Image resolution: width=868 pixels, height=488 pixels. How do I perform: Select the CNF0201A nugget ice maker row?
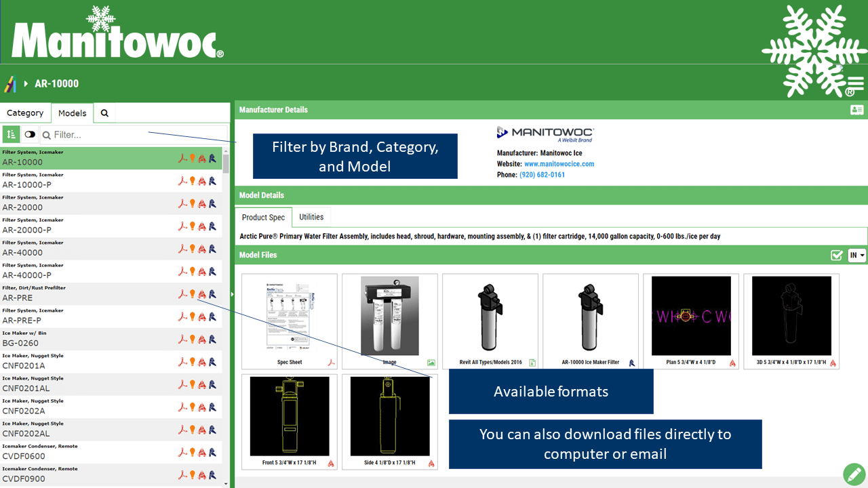click(111, 362)
